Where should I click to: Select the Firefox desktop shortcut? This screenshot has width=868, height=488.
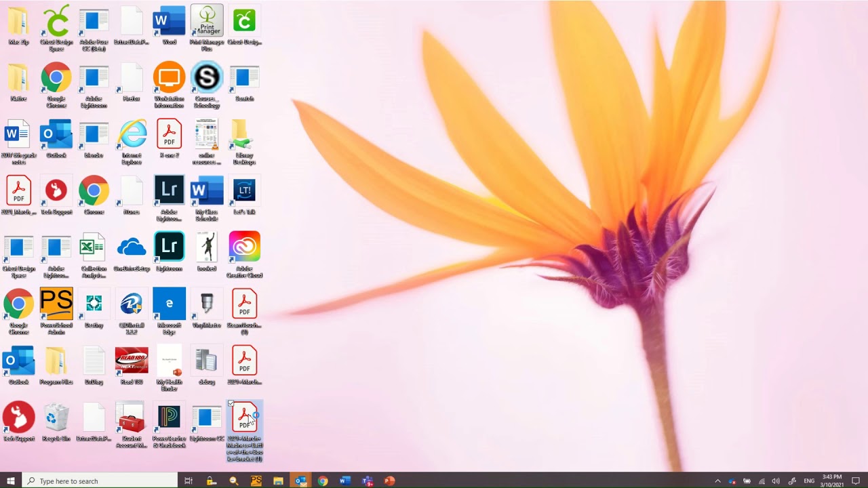click(x=132, y=83)
